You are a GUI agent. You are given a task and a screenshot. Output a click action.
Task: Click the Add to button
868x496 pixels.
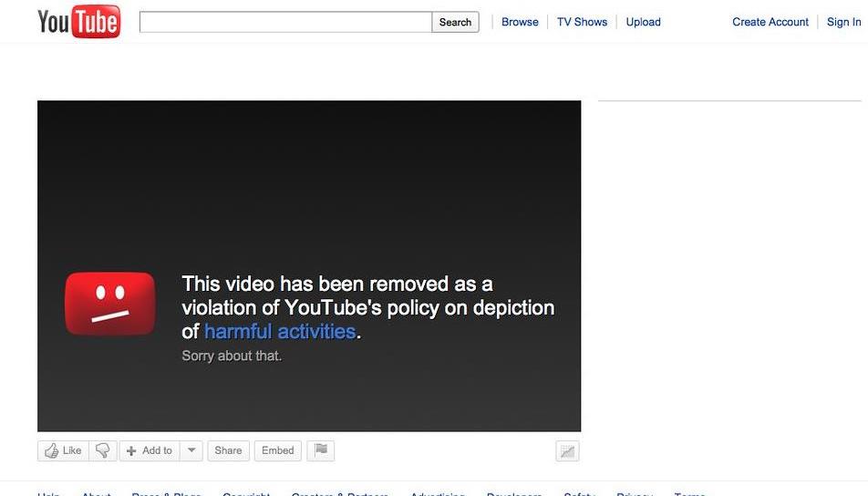[x=150, y=450]
